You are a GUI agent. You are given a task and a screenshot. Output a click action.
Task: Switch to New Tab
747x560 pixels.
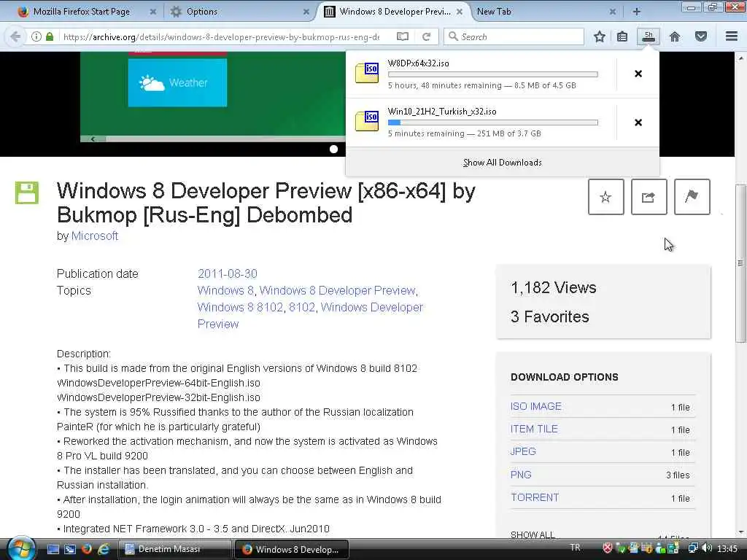(494, 12)
